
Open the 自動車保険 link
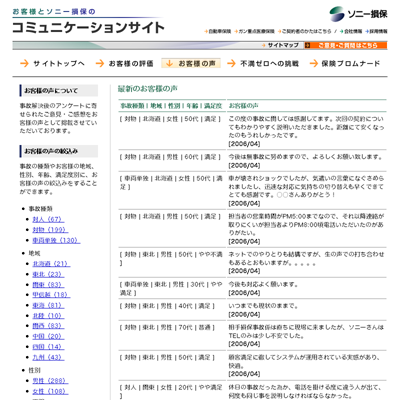click(218, 31)
